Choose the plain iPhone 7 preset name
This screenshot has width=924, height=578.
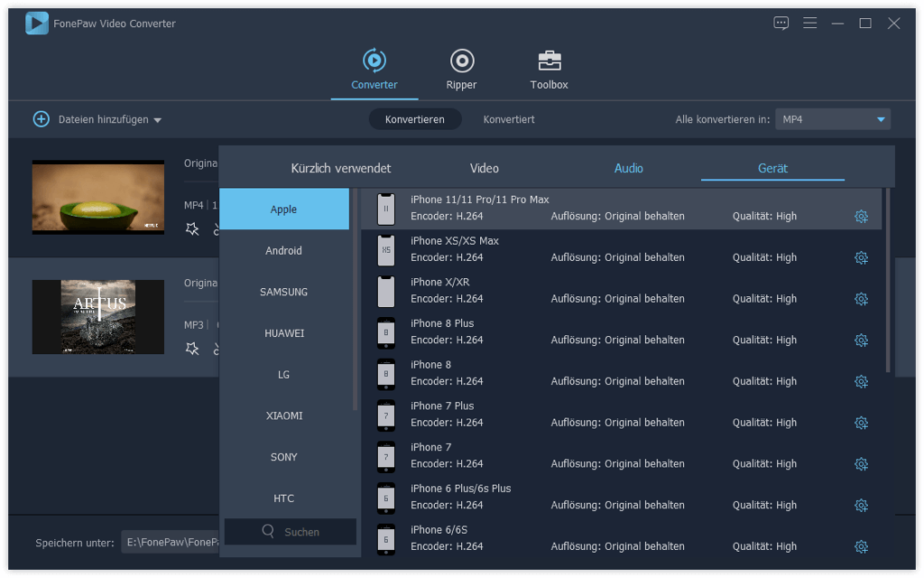pyautogui.click(x=430, y=447)
